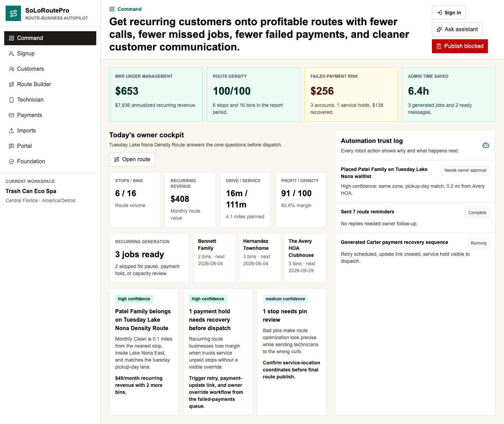The width and height of the screenshot is (504, 424).
Task: Open the Customers section icon
Action: (x=12, y=69)
